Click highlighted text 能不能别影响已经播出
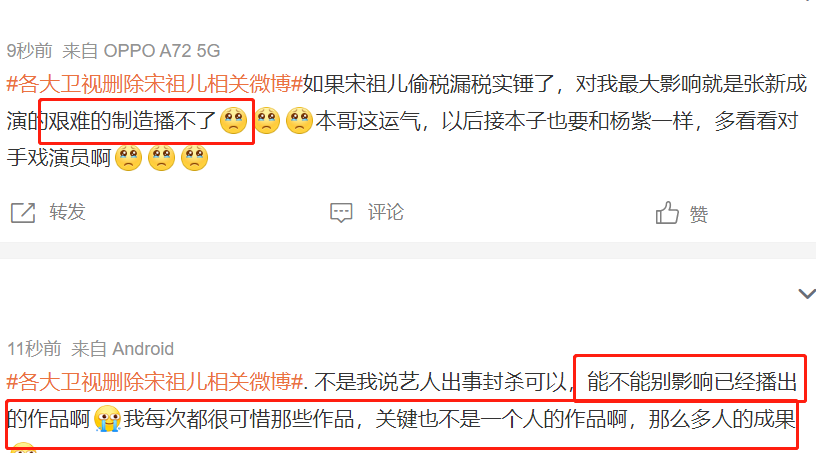Image resolution: width=816 pixels, height=453 pixels. click(692, 382)
